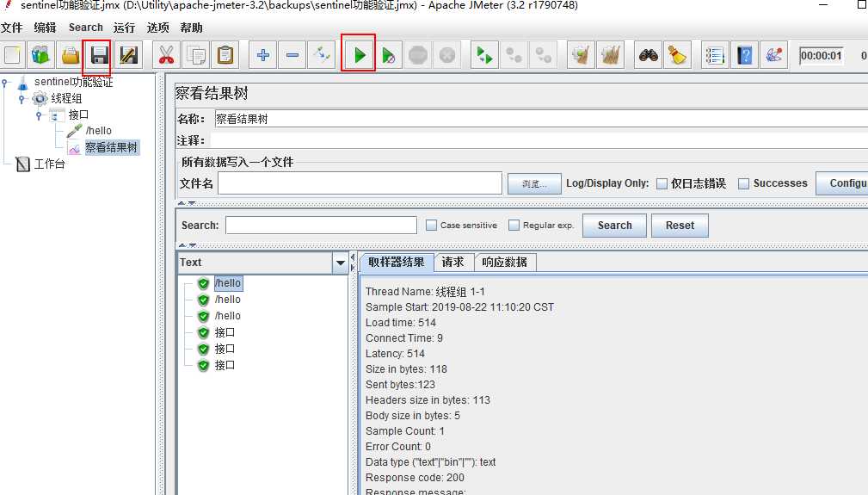The image size is (868, 495).
Task: Click the binoculars Search icon
Action: [x=649, y=55]
